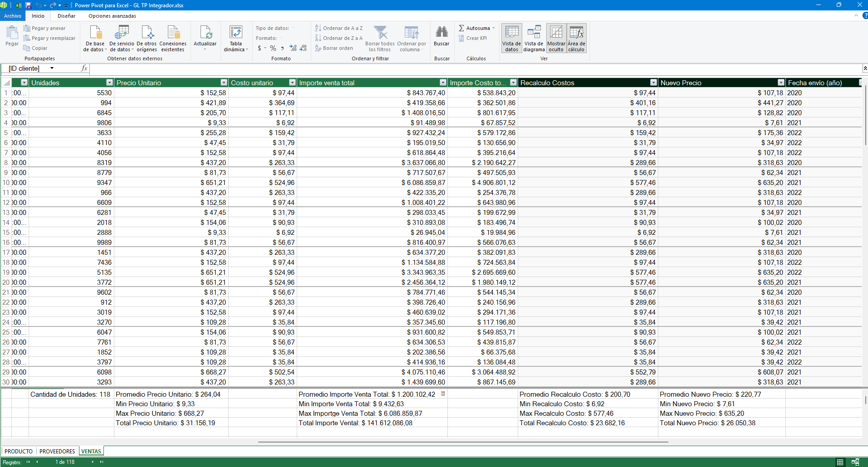Switch to Vista de diagrama
The width and height of the screenshot is (868, 467).
point(534,39)
